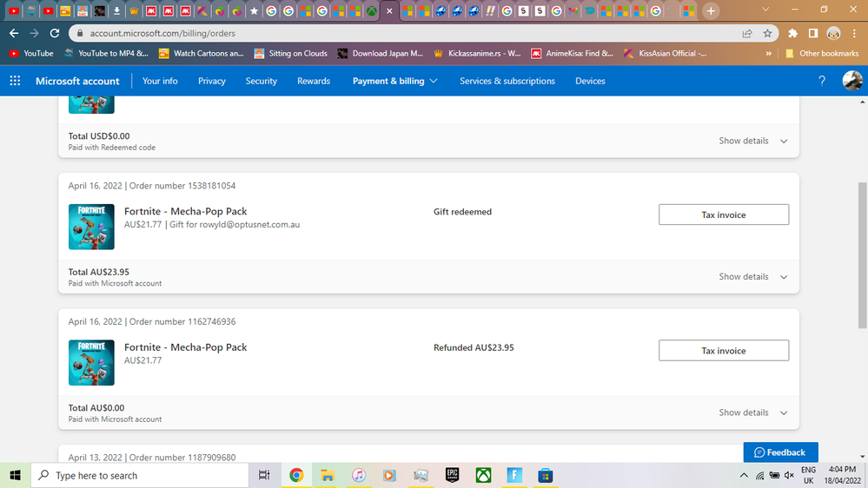Open the Your info page

click(x=160, y=81)
